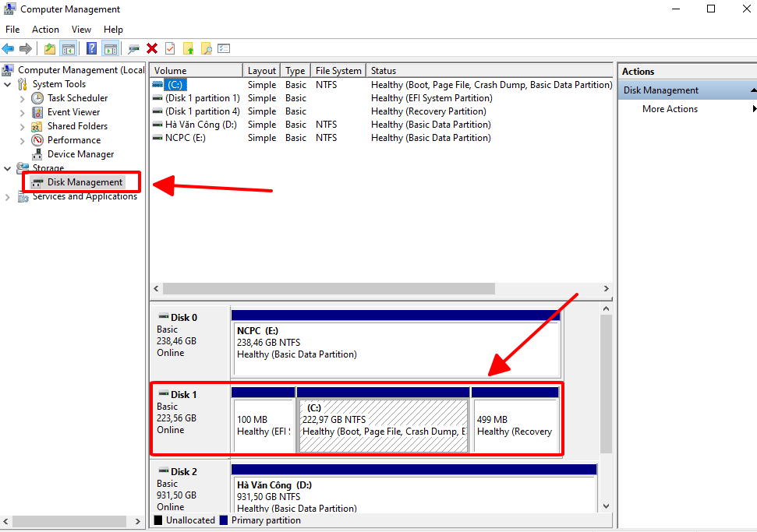
Task: Click More Actions in Actions pane
Action: click(670, 109)
